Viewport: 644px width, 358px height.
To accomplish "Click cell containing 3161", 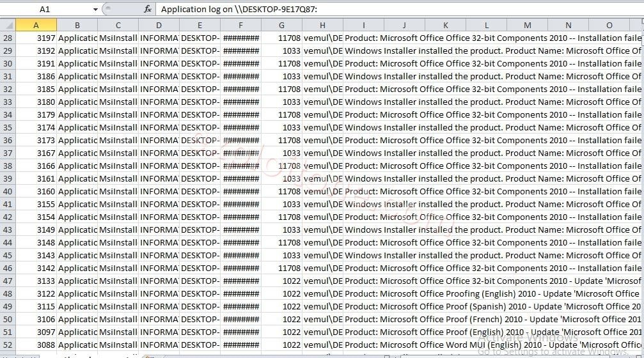I will click(x=36, y=178).
